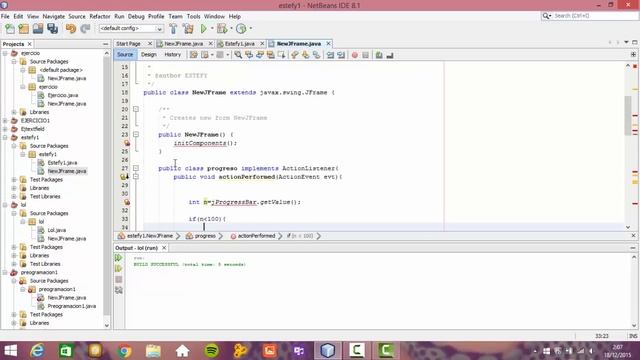The image size is (640, 360).
Task: Select Ejercicio.java in project tree
Action: (x=62, y=95)
